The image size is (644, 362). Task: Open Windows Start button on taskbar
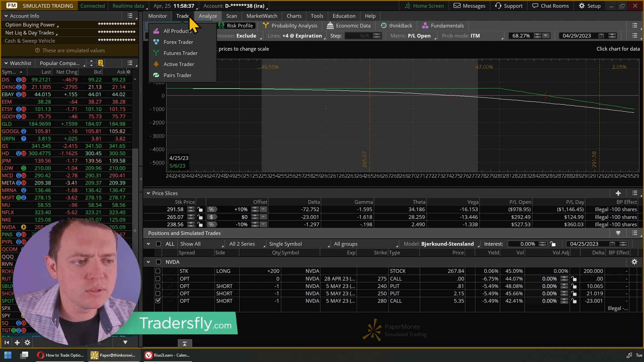[8, 355]
